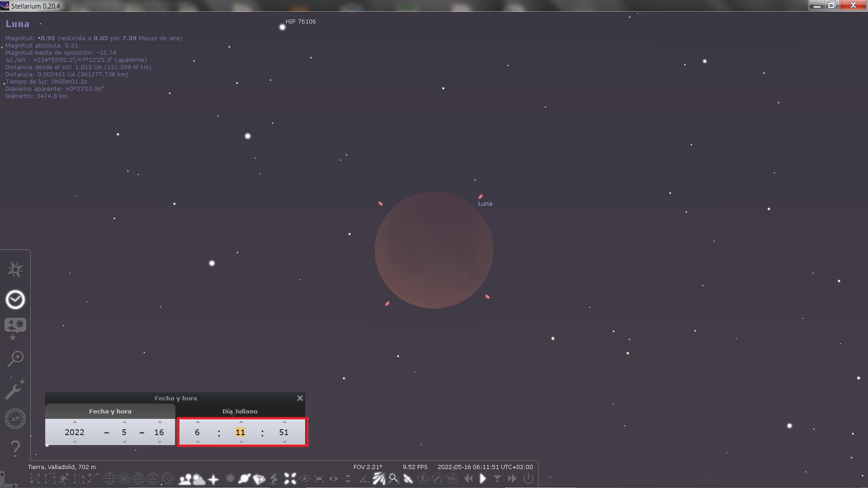This screenshot has height=488, width=868.
Task: Toggle planet labels with Saturn icon
Action: tap(245, 479)
